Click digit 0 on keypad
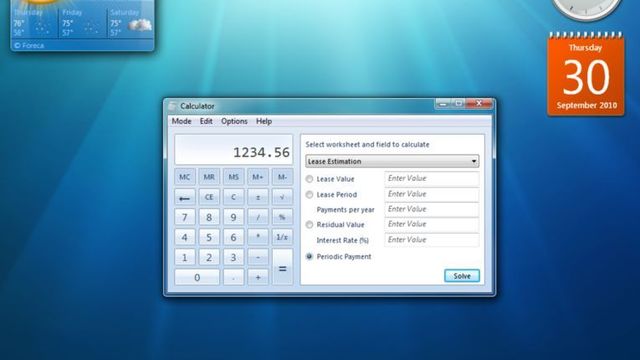Viewport: 640px width, 360px height. pyautogui.click(x=197, y=277)
